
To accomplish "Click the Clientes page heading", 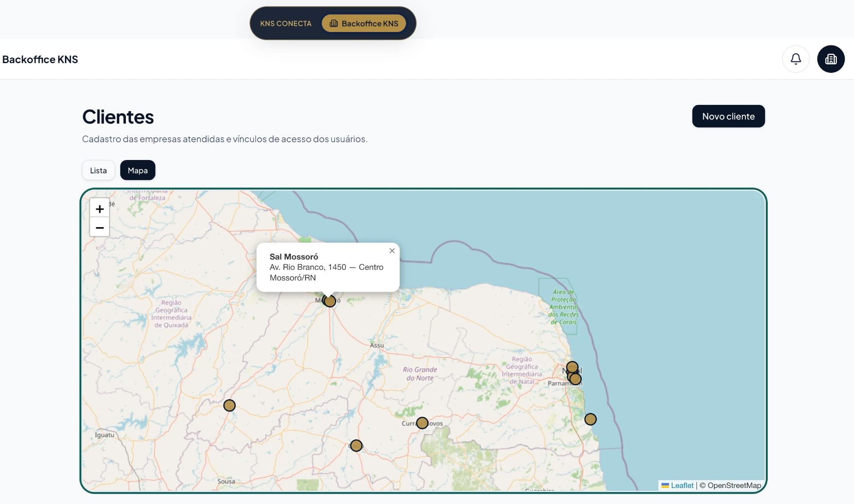I will point(118,117).
